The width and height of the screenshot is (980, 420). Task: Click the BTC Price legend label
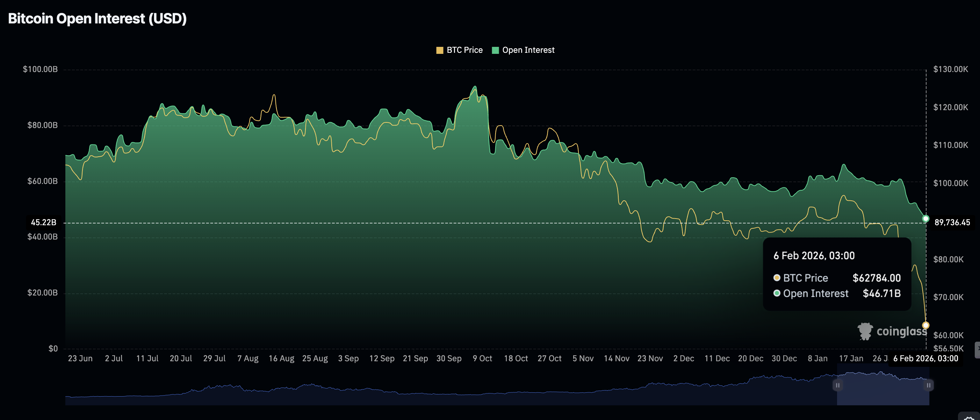click(464, 50)
